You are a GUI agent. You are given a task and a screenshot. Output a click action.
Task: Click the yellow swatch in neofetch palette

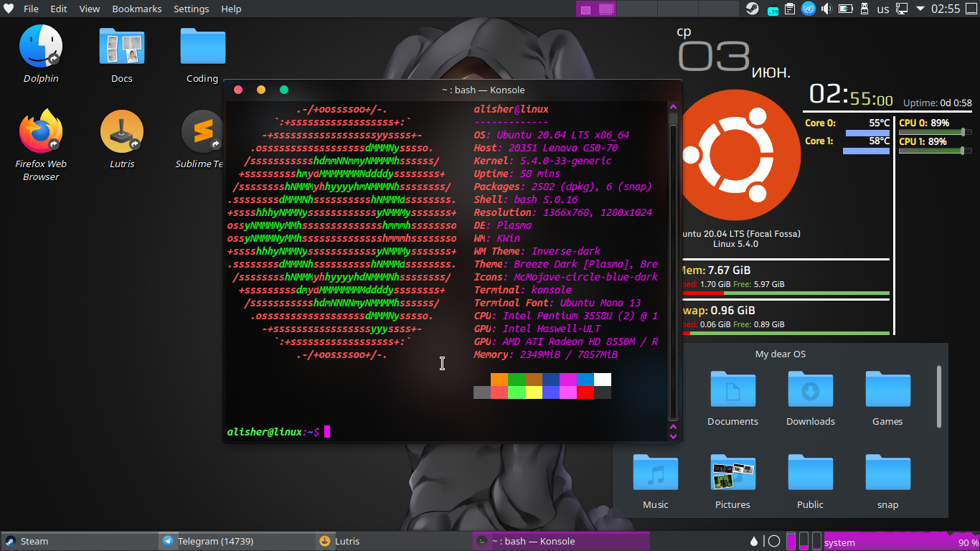coord(534,392)
